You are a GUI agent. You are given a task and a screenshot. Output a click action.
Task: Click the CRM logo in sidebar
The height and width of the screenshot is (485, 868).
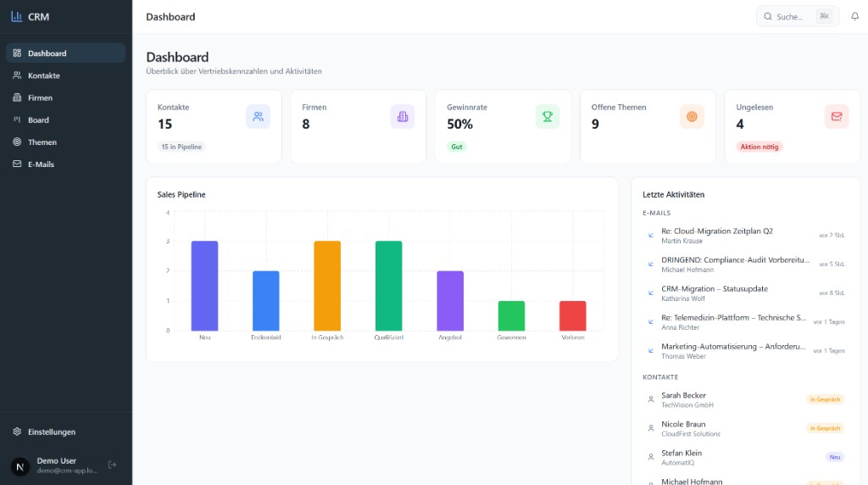[x=30, y=16]
